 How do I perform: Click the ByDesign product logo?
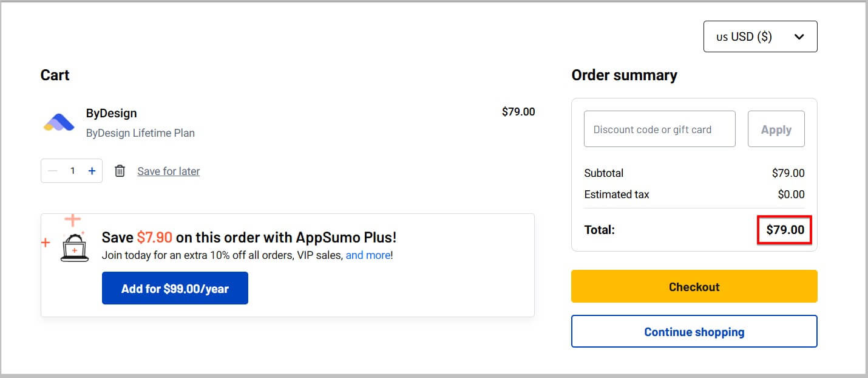pyautogui.click(x=59, y=122)
